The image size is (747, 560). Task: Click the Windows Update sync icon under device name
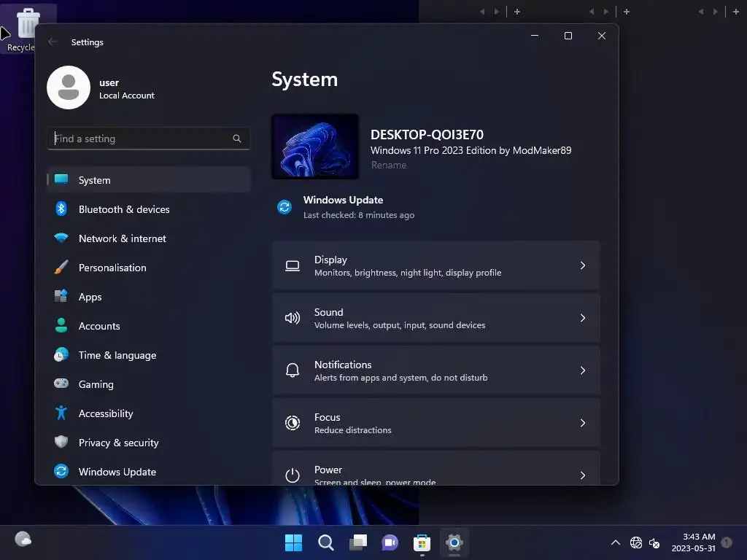coord(285,207)
